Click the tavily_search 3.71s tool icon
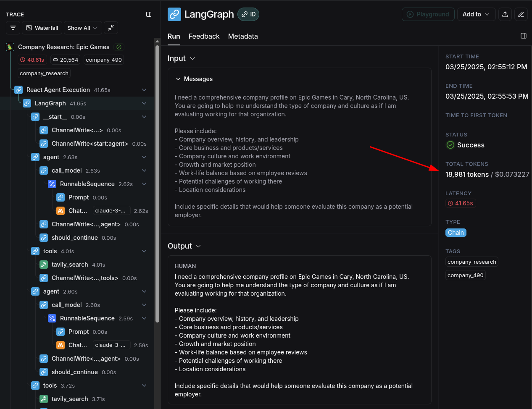The width and height of the screenshot is (532, 409). 44,399
